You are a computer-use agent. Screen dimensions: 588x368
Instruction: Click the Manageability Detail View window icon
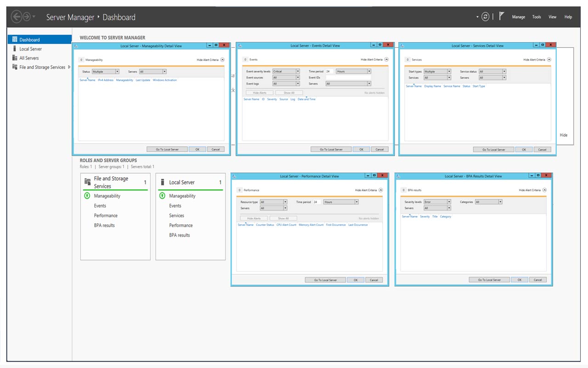(75, 46)
